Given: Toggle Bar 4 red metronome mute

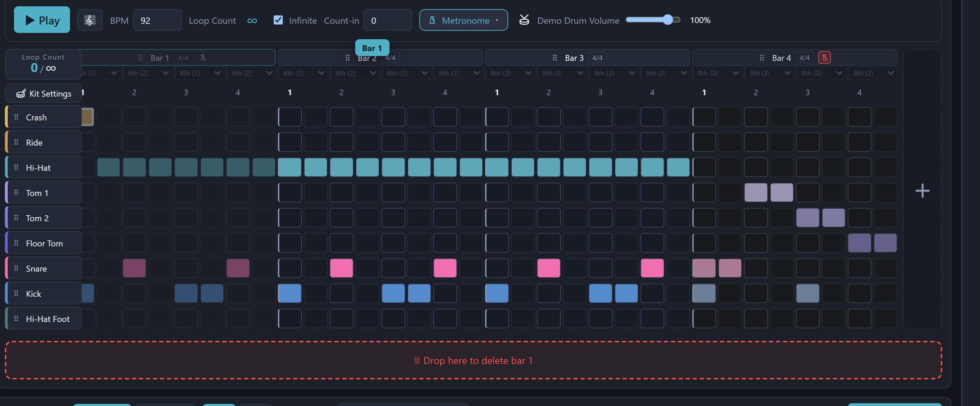Looking at the screenshot, I should pos(824,57).
